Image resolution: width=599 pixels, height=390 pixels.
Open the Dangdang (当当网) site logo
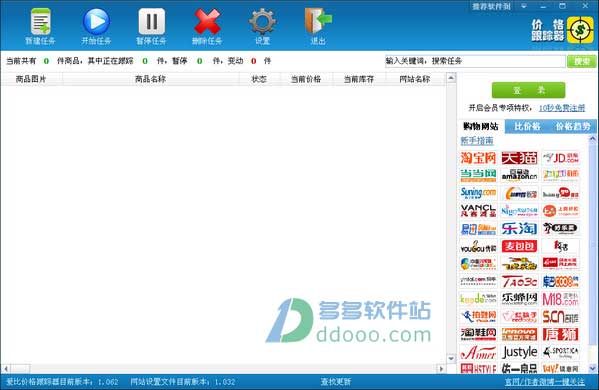coord(478,175)
